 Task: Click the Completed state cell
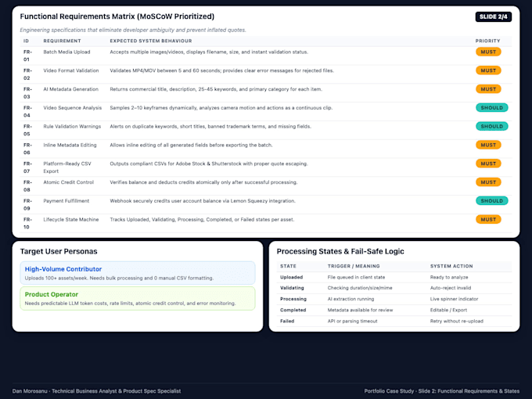tap(293, 310)
